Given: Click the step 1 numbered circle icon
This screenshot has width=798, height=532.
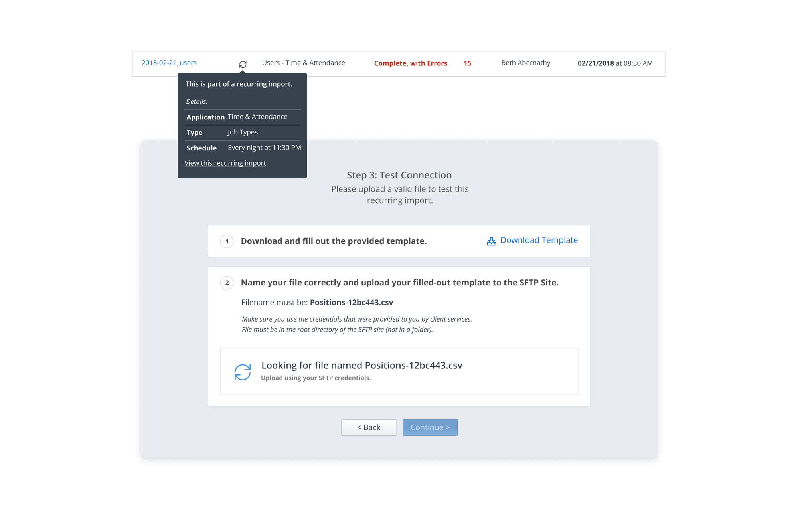Looking at the screenshot, I should click(x=227, y=241).
